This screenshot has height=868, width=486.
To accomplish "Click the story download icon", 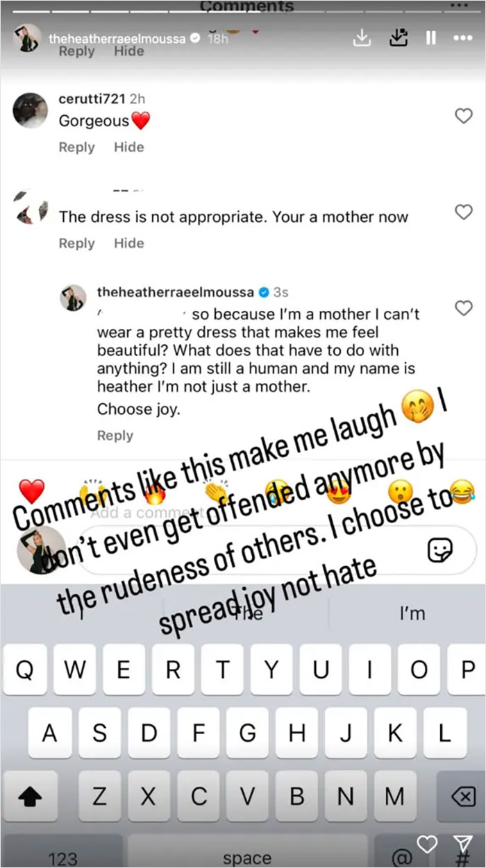I will 362,38.
